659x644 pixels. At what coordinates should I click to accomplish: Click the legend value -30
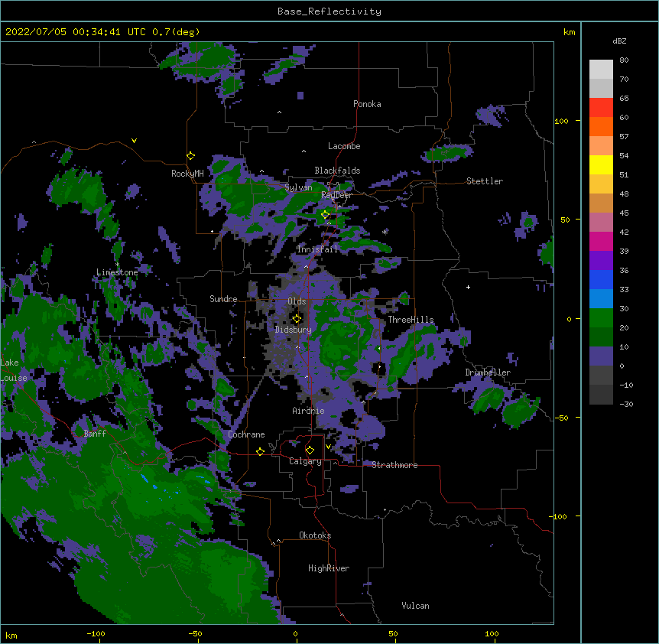pyautogui.click(x=626, y=404)
